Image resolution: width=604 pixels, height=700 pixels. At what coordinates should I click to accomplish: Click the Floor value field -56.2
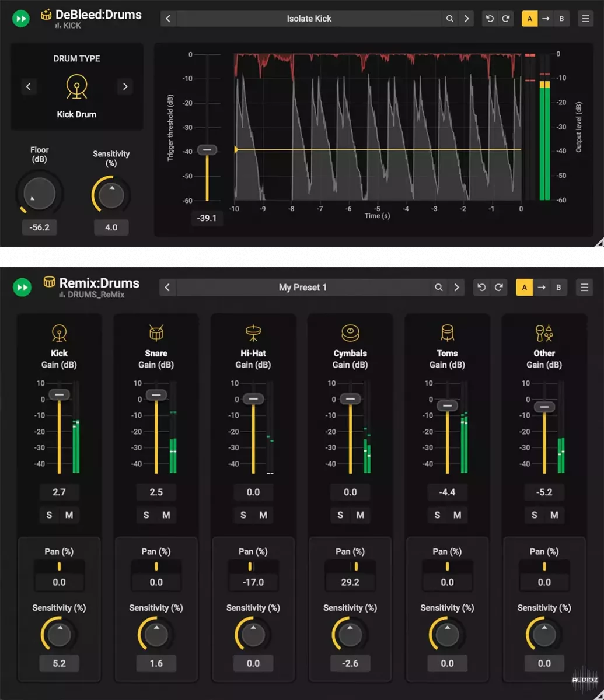(x=40, y=228)
